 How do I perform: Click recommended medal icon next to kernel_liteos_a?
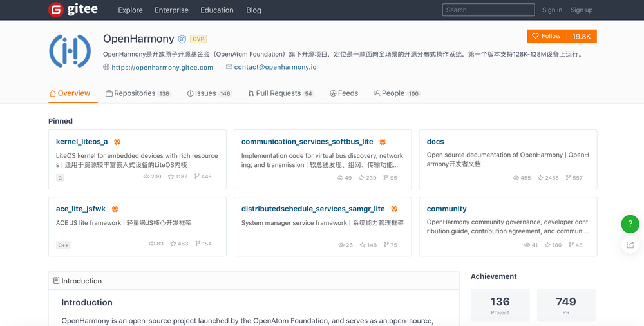(117, 142)
